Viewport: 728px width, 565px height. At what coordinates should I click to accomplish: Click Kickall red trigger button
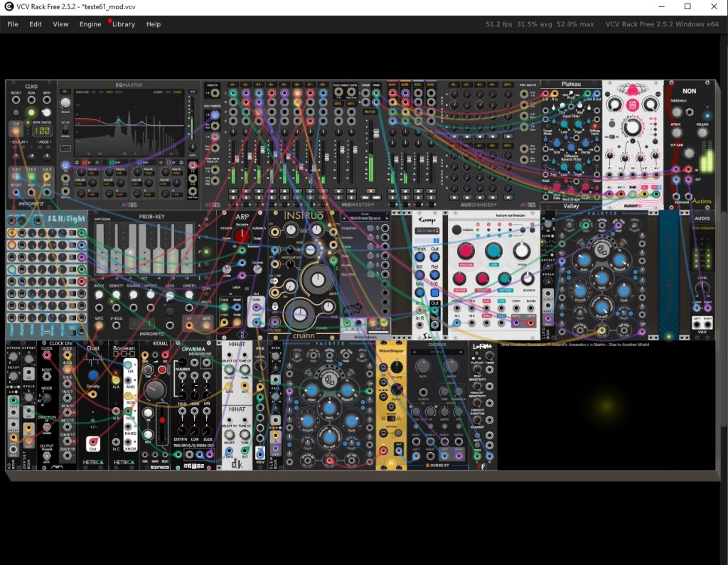[162, 370]
